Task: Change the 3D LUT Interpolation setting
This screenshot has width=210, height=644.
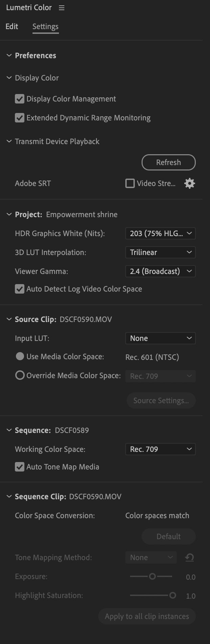Action: 160,252
